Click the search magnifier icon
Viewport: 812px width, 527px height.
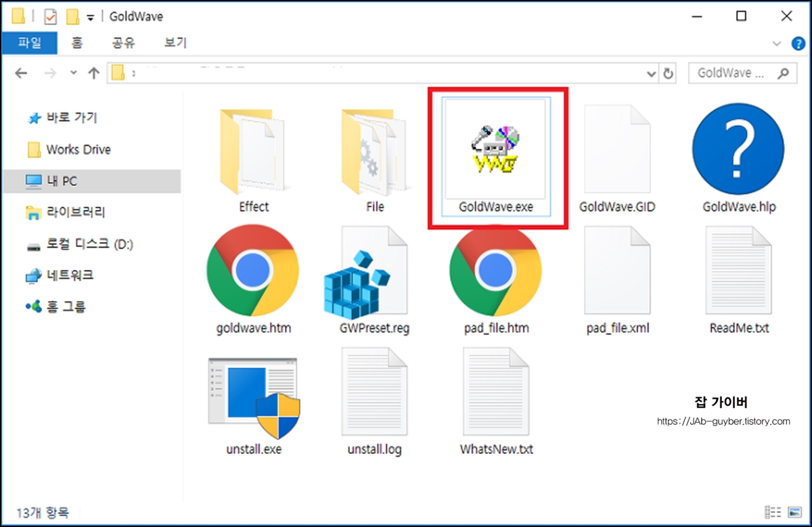click(783, 73)
